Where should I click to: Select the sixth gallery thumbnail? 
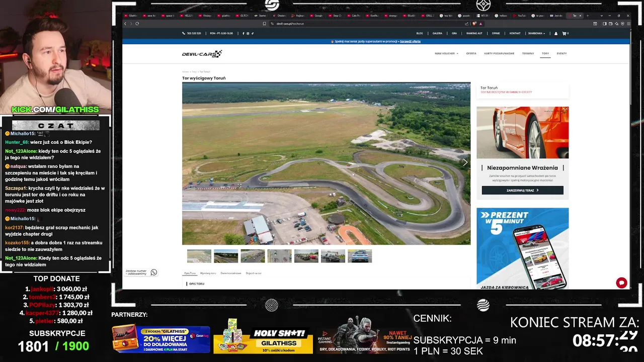333,256
